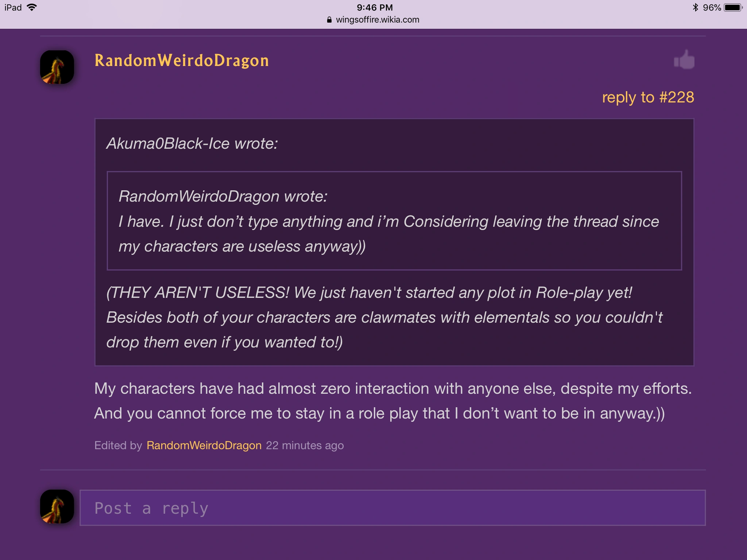This screenshot has width=747, height=560.
Task: Click the thumbs-up kudos icon
Action: (x=684, y=60)
